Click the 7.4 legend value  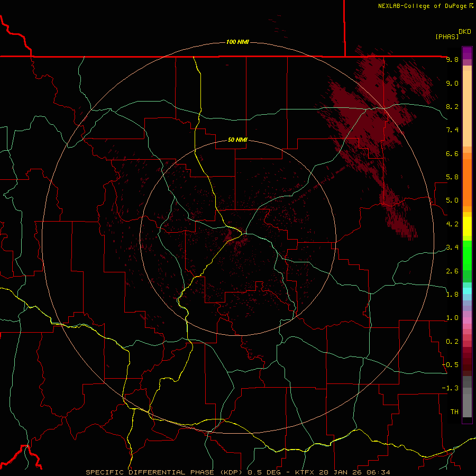(x=452, y=130)
